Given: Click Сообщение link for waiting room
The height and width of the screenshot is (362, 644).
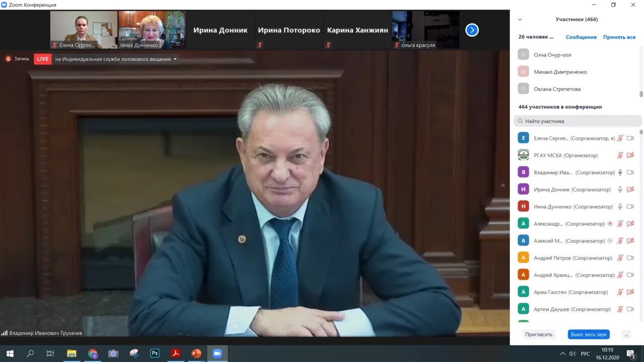Looking at the screenshot, I should point(581,37).
